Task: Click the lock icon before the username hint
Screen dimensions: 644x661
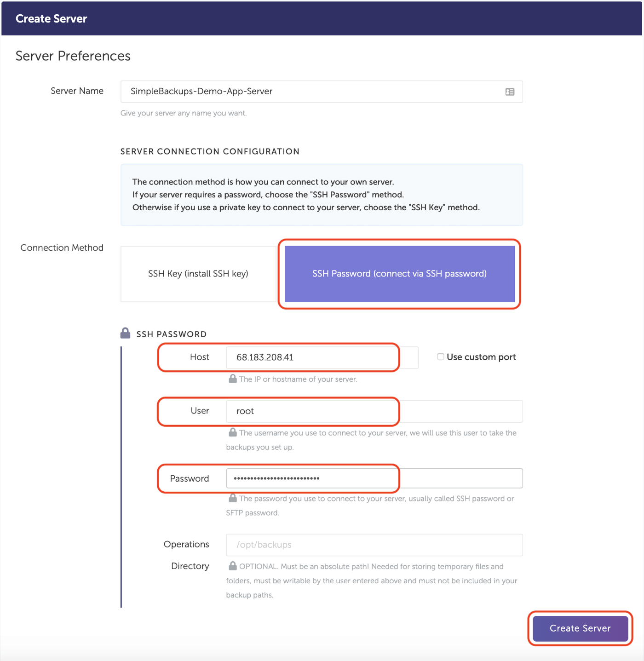Action: coord(233,432)
